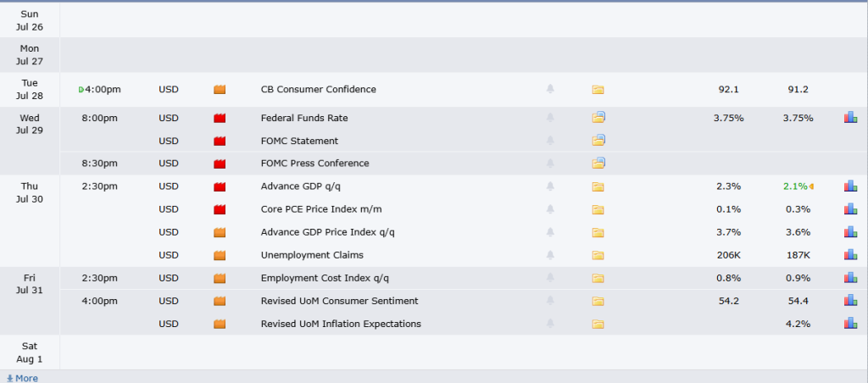Select the Federal Funds Rate event
This screenshot has height=383, width=868.
304,118
